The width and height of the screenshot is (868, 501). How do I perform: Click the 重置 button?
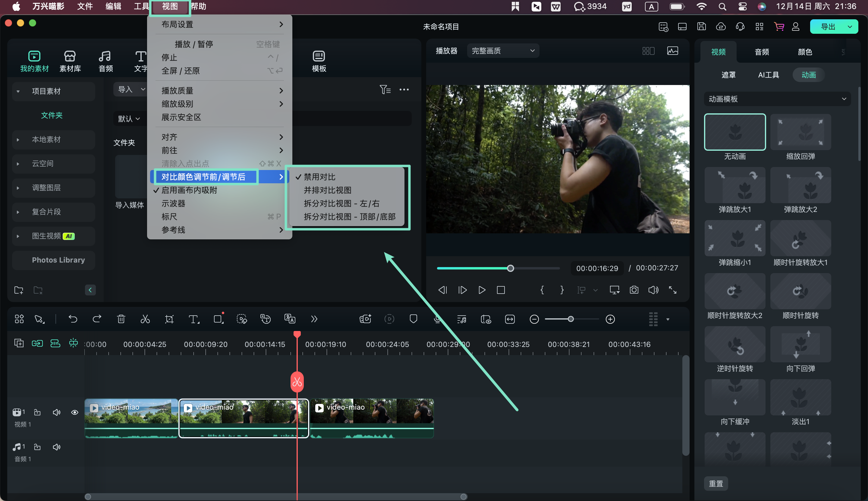point(715,484)
